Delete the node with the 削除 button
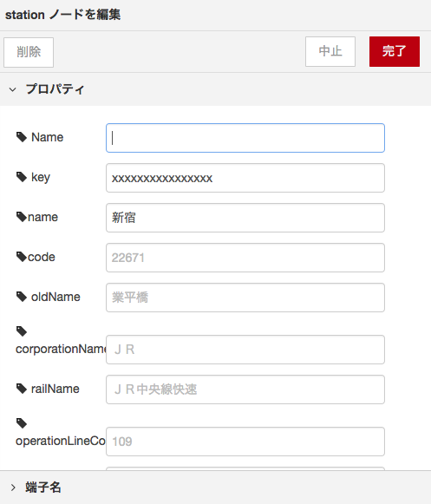431x504 pixels. click(29, 52)
